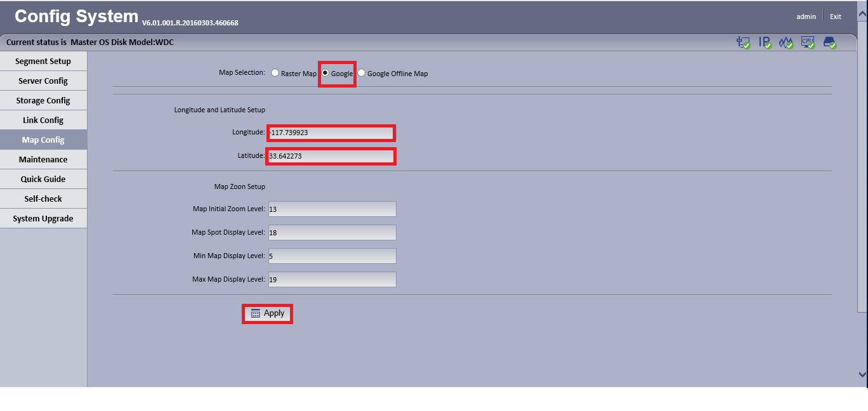The height and width of the screenshot is (411, 868).
Task: Click the CPU status icon
Action: click(808, 42)
